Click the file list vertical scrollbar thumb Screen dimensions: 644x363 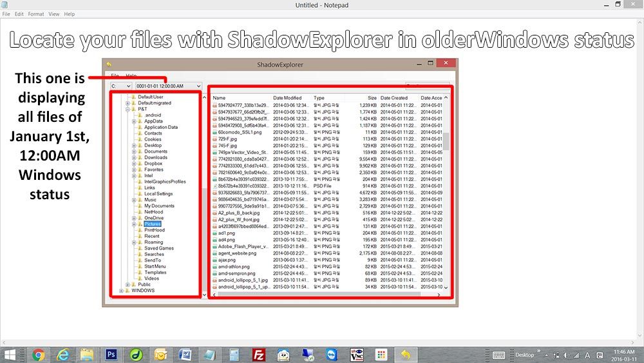tap(446, 141)
